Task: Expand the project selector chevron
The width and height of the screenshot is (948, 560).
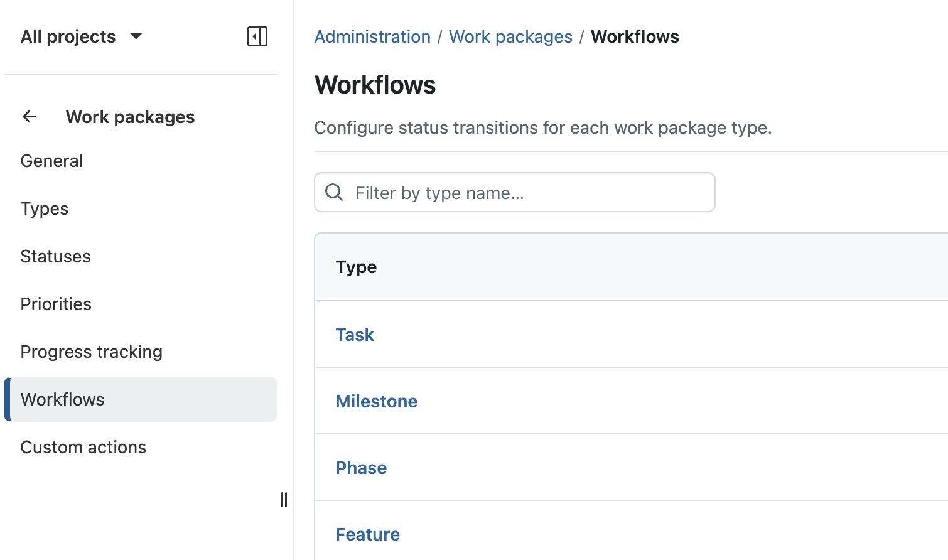Action: (x=136, y=38)
